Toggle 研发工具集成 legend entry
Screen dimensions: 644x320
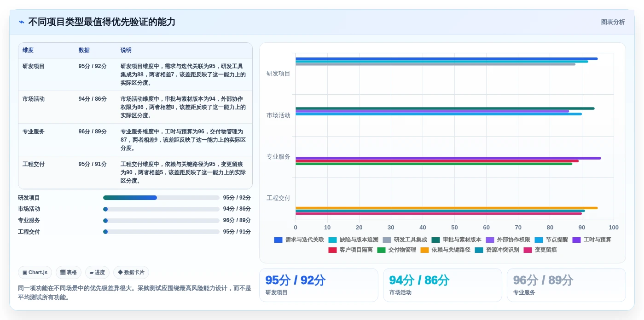point(405,240)
